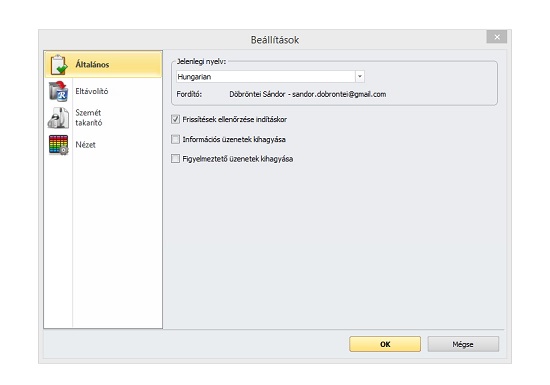The width and height of the screenshot is (550, 385).
Task: Open the language dropdown arrow
Action: point(360,76)
